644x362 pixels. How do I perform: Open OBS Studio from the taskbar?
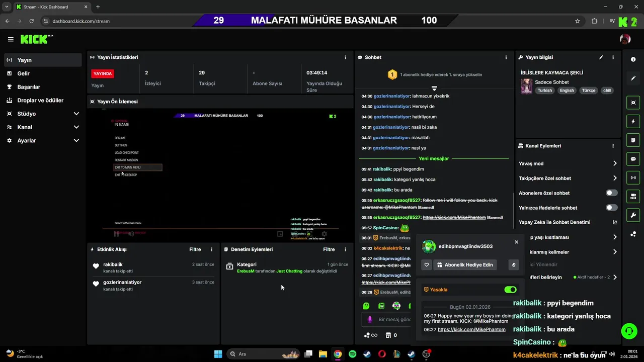[426, 354]
